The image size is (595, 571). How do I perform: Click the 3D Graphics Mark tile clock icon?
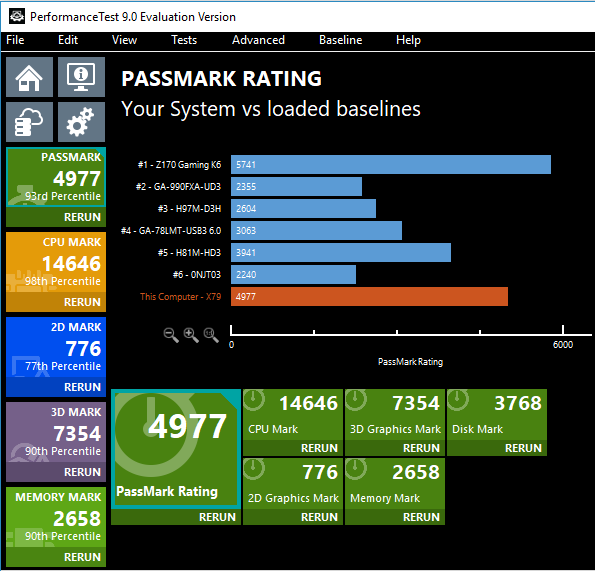pos(356,400)
